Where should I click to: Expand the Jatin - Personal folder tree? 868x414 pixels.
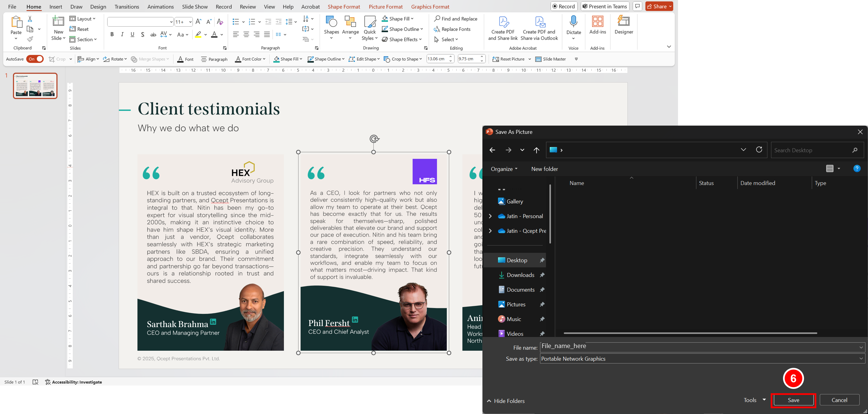[490, 216]
